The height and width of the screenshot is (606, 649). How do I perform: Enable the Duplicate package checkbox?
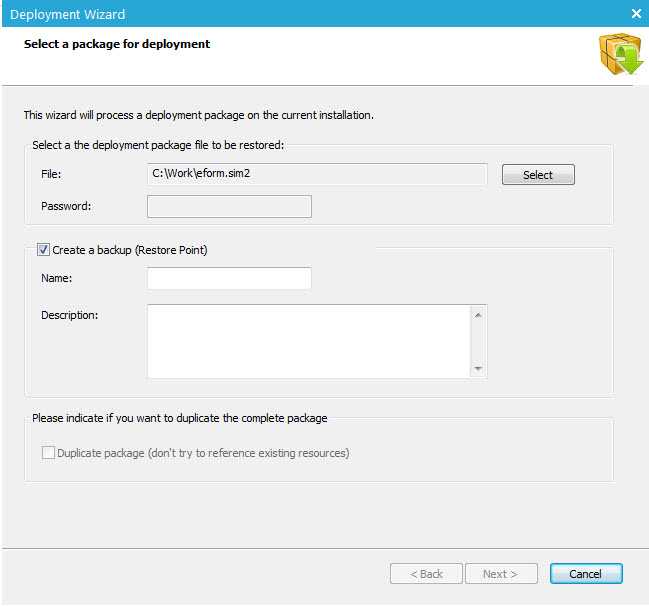tap(48, 453)
